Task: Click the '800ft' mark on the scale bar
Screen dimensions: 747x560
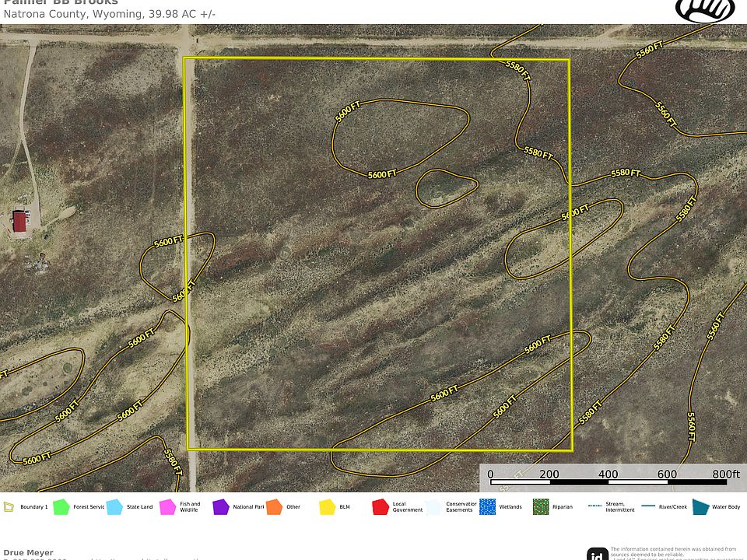Action: 726,474
